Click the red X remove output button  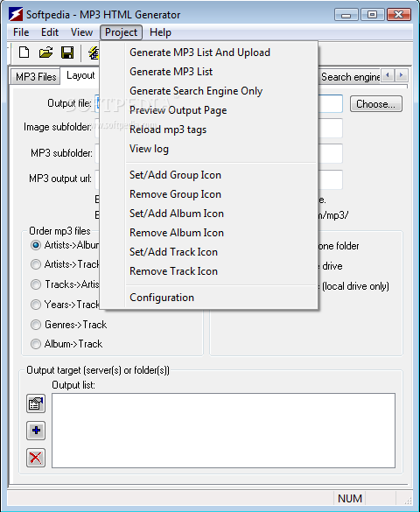(36, 458)
